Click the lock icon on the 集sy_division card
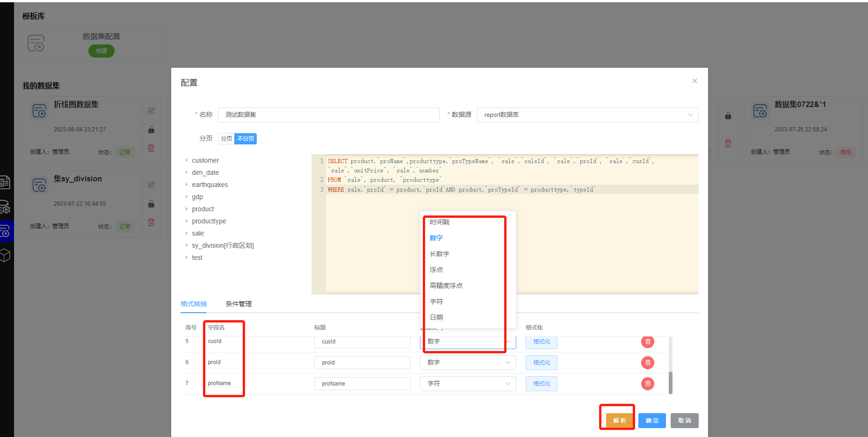 (x=151, y=204)
